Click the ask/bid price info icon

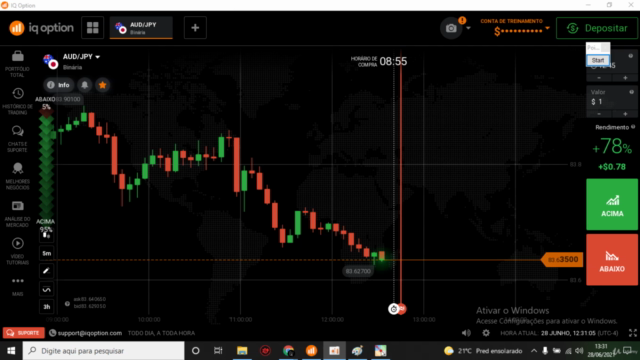coord(67,303)
